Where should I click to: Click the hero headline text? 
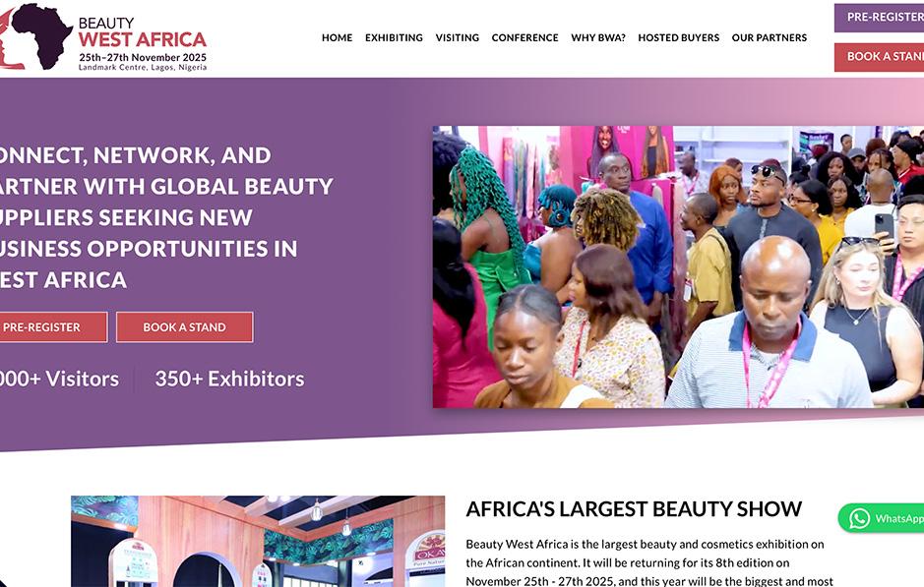tap(166, 217)
